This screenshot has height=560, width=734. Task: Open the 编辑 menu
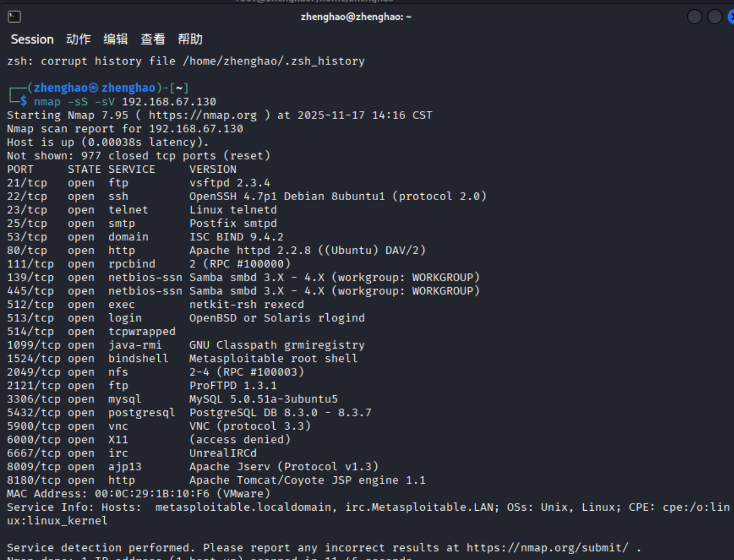(116, 39)
